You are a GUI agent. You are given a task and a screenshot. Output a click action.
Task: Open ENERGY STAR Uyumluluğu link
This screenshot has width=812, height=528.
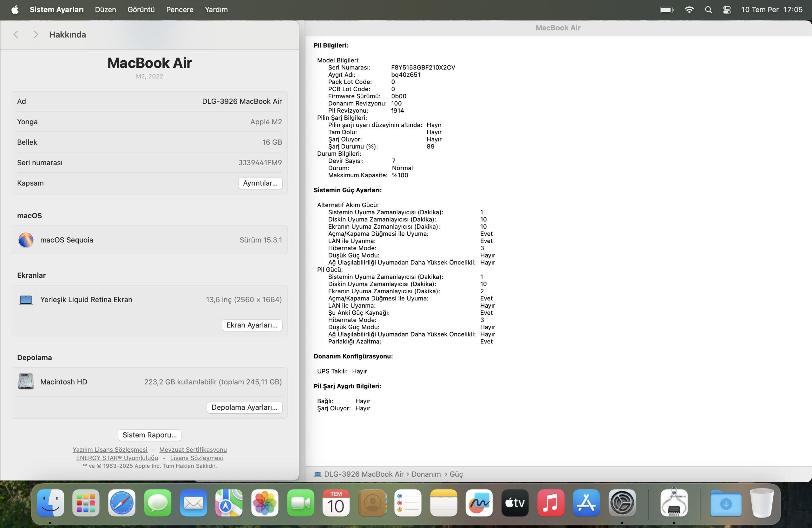[117, 458]
